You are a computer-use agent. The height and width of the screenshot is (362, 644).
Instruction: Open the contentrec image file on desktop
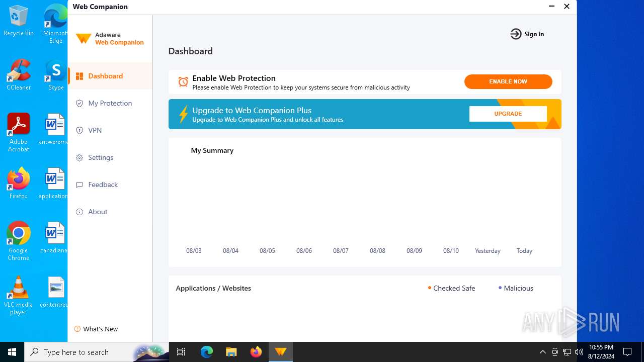click(x=54, y=292)
